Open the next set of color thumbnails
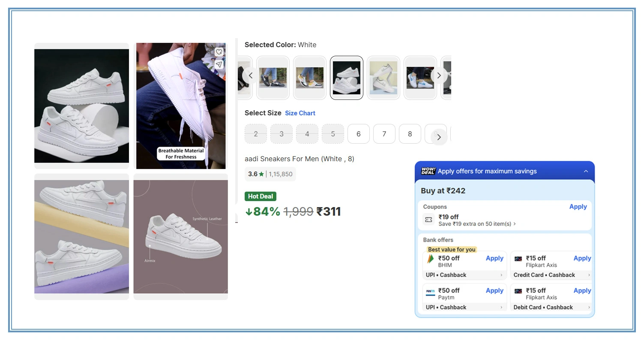This screenshot has width=644, height=340. (x=439, y=75)
